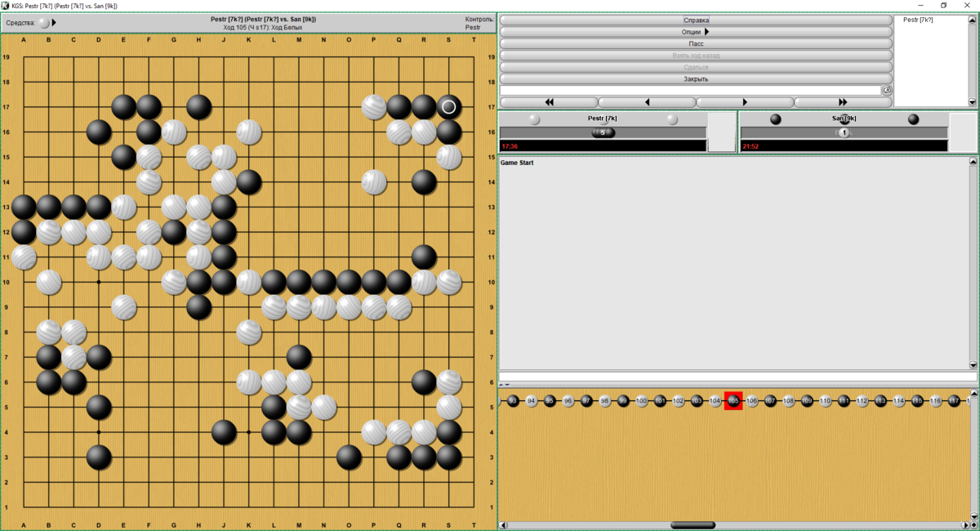Click the scroll-down arrow on the player list
This screenshot has height=531, width=980.
tap(973, 101)
